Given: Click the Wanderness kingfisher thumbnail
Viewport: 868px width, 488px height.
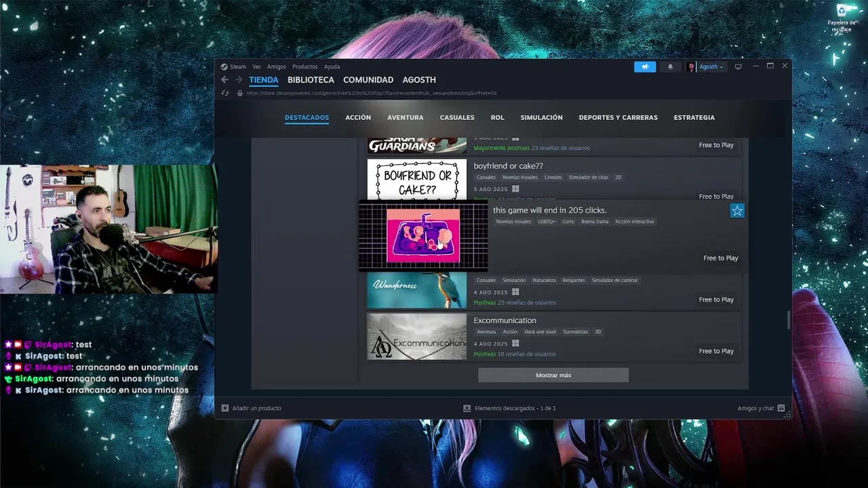Looking at the screenshot, I should coord(416,290).
